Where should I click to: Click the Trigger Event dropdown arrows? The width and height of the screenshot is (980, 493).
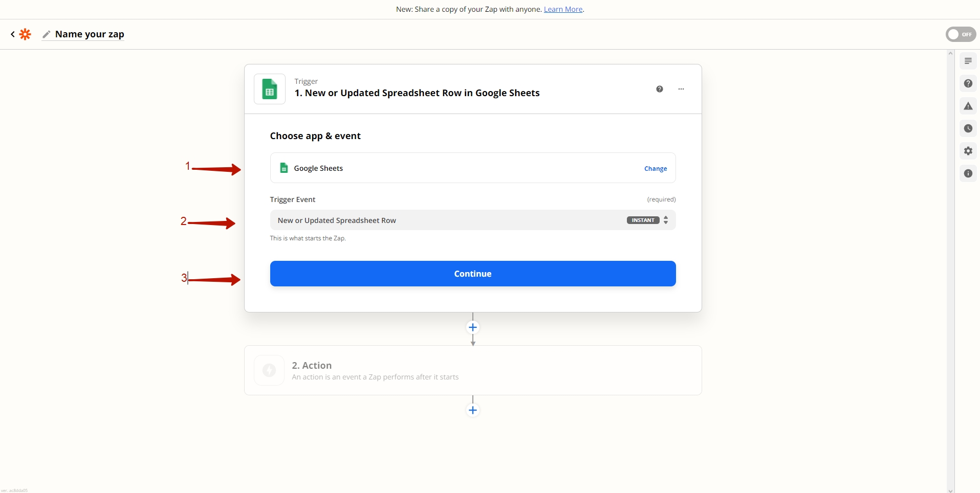666,220
